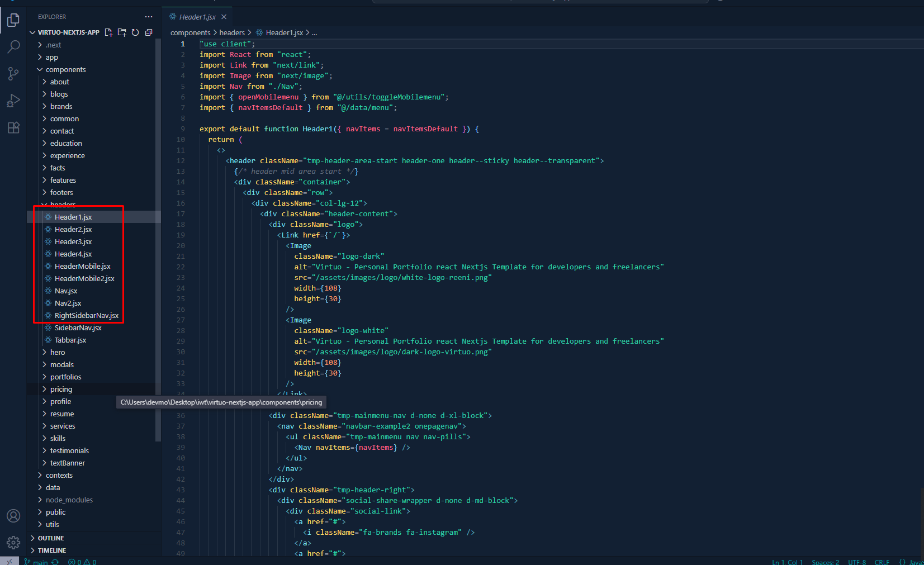The height and width of the screenshot is (565, 924).
Task: Close the Header1.jsx editor tab
Action: coord(224,17)
